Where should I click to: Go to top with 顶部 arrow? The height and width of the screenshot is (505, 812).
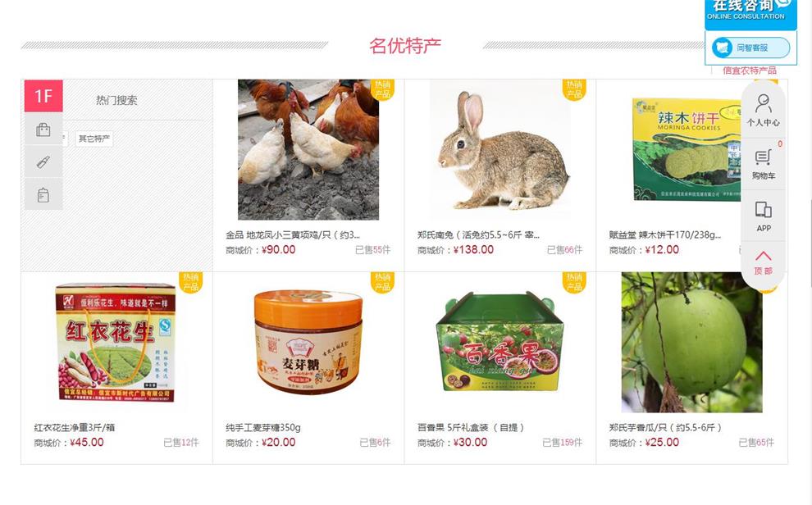(x=764, y=263)
